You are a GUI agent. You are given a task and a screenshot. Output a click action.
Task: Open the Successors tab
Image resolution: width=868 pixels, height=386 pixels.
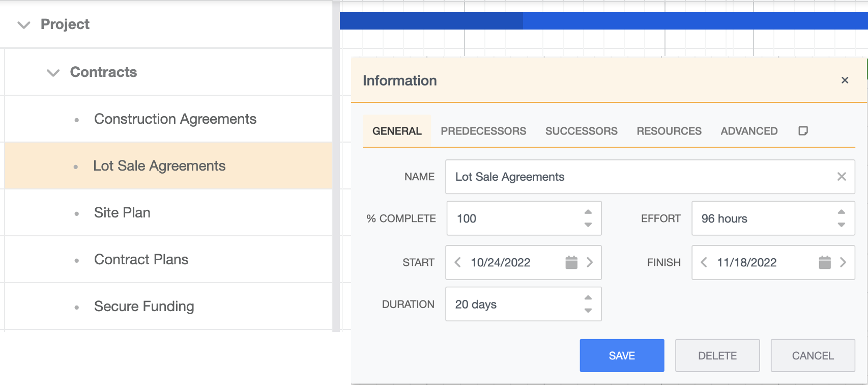[x=582, y=131]
